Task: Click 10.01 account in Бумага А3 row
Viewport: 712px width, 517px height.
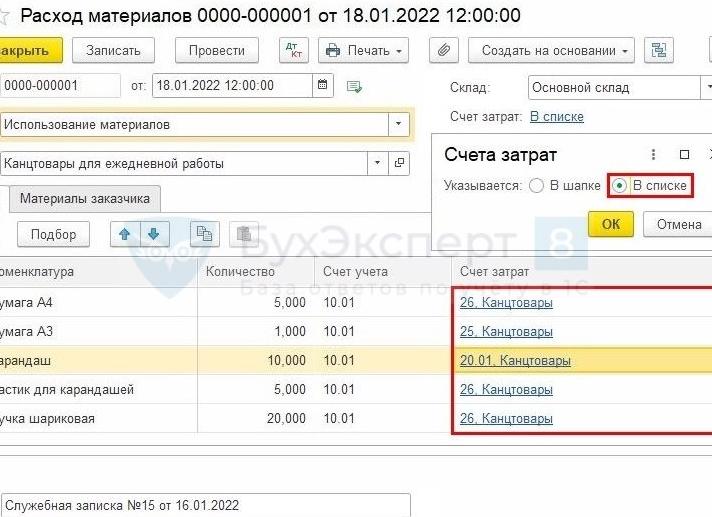Action: 339,331
